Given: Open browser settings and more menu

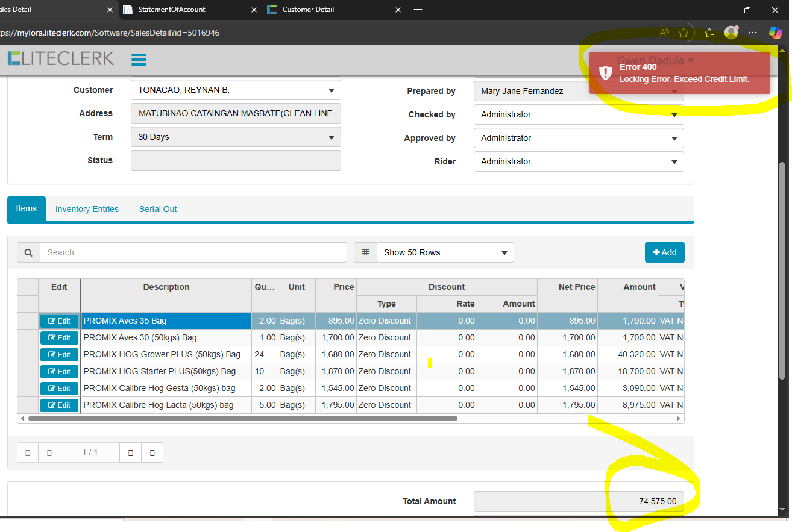Looking at the screenshot, I should pos(753,33).
